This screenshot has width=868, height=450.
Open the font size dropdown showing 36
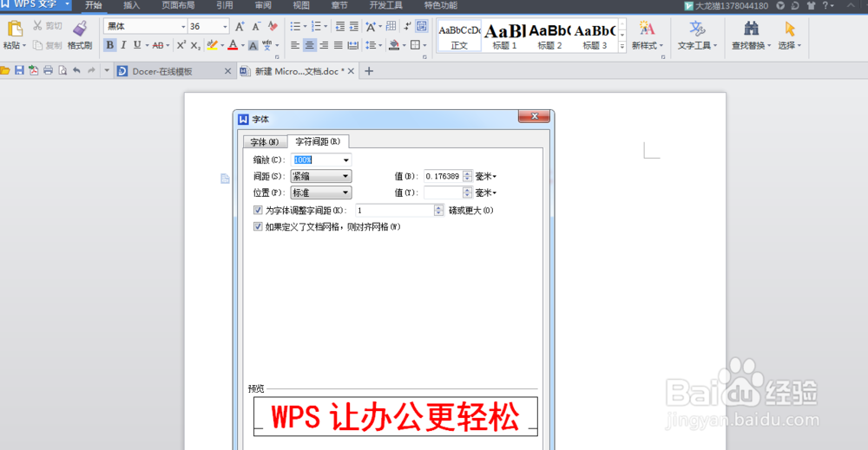pyautogui.click(x=225, y=27)
